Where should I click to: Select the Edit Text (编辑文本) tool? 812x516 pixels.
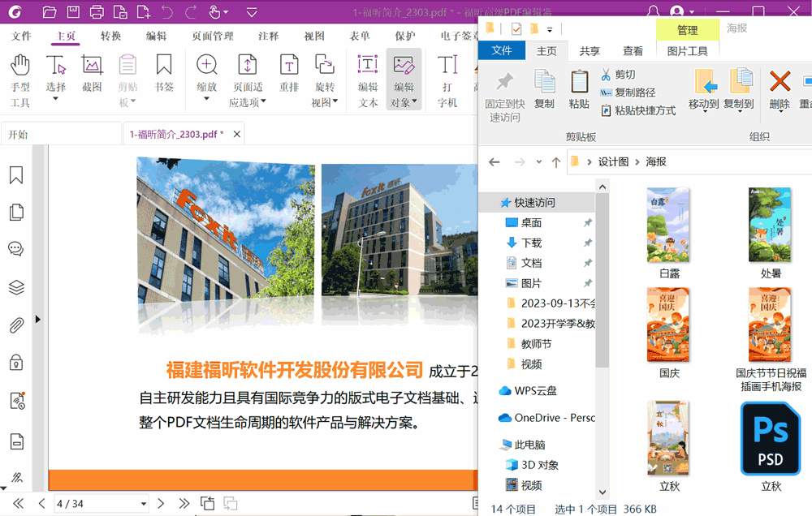[368, 80]
